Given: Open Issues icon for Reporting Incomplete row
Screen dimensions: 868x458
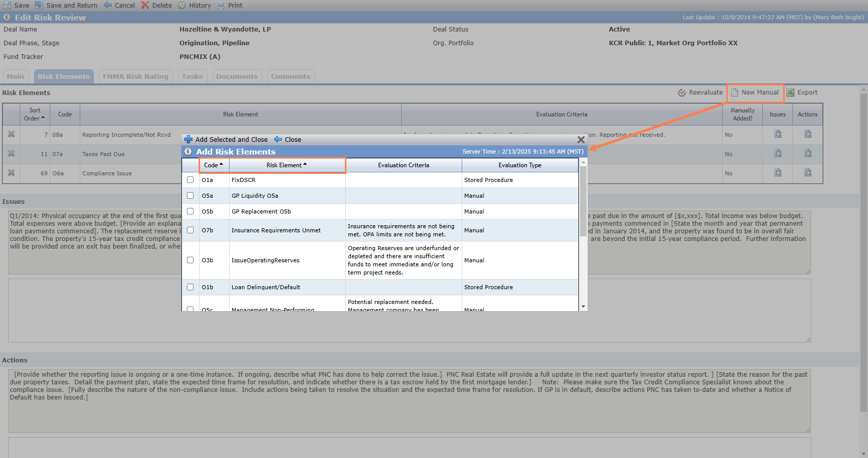Looking at the screenshot, I should (x=778, y=134).
